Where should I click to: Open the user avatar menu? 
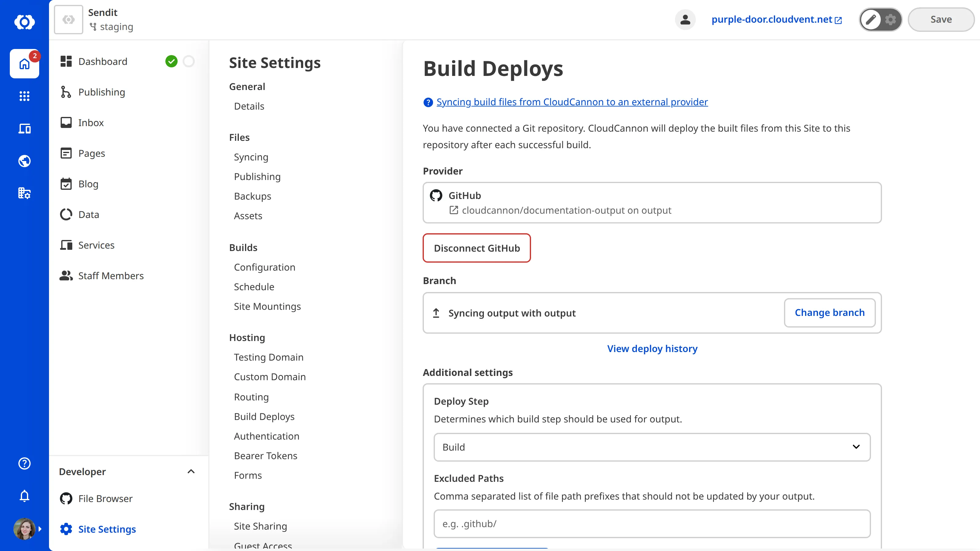(24, 529)
